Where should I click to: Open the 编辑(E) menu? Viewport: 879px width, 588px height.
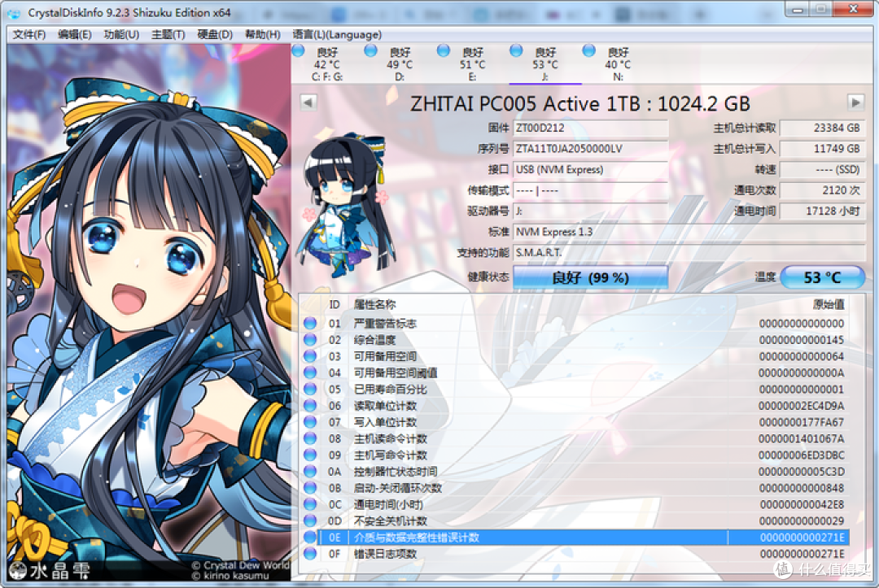click(x=75, y=35)
